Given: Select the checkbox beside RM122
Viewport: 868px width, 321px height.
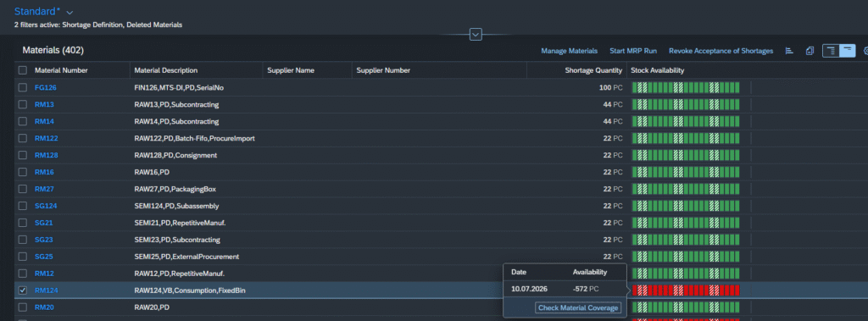Looking at the screenshot, I should (x=22, y=138).
